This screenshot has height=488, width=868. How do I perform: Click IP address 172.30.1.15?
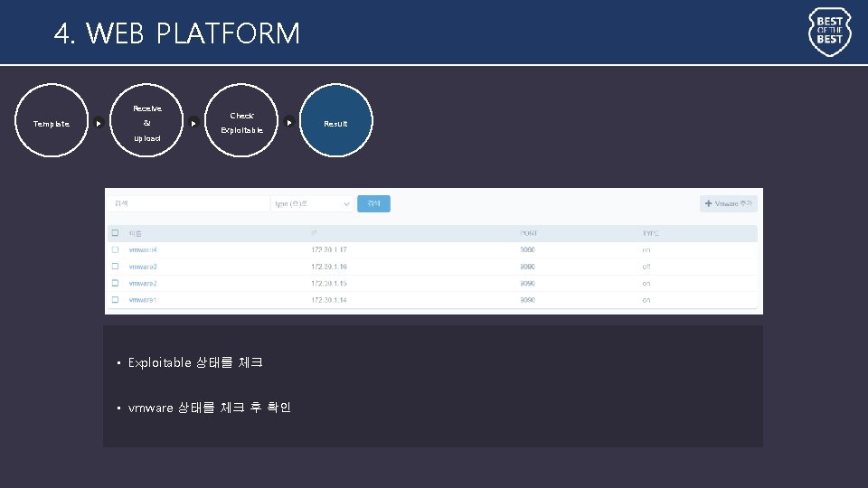pos(329,283)
